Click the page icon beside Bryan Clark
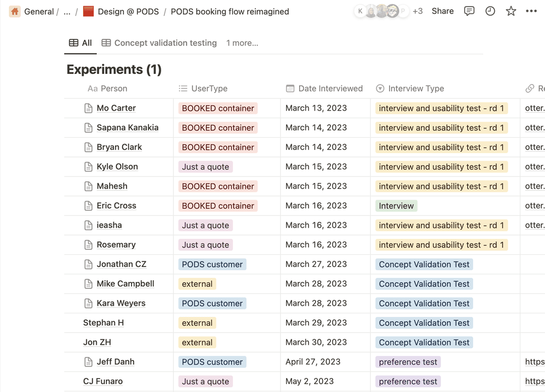 pos(88,147)
